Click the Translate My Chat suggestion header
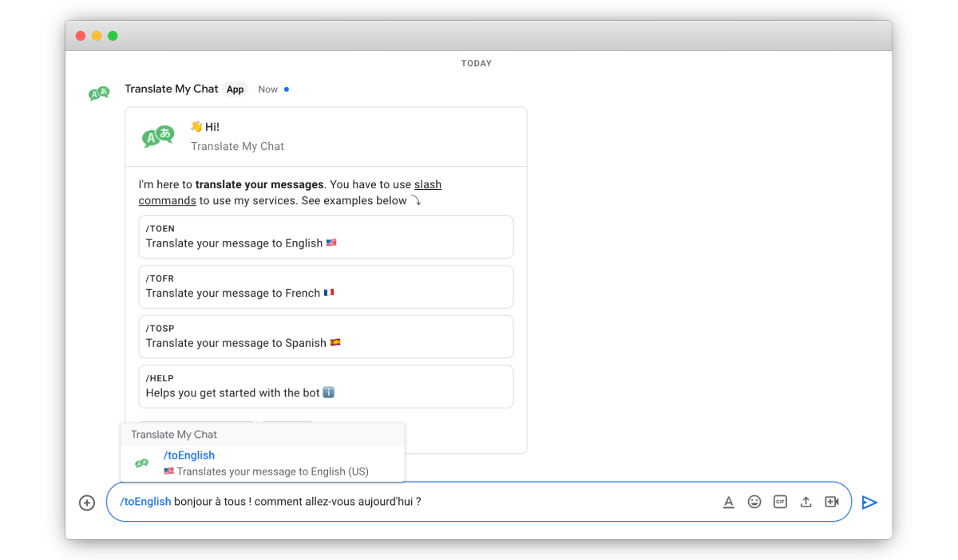 coord(174,435)
